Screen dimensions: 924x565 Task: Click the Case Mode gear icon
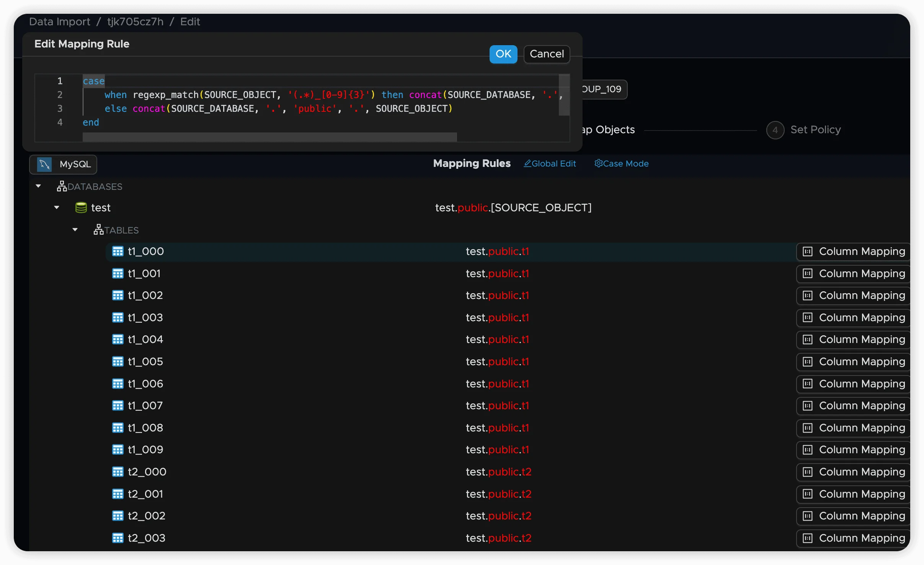click(598, 163)
